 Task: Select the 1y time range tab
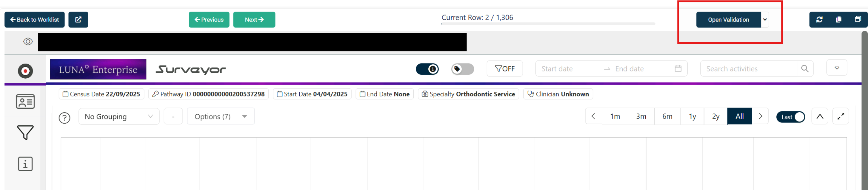tap(692, 116)
